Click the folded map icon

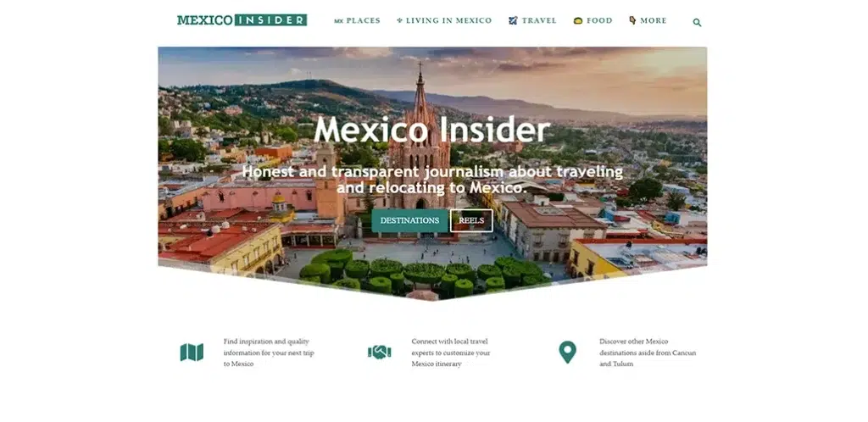coord(192,353)
